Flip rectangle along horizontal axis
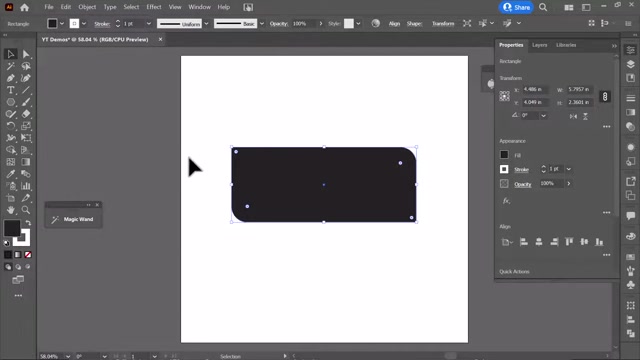This screenshot has width=640, height=360. coord(573,116)
